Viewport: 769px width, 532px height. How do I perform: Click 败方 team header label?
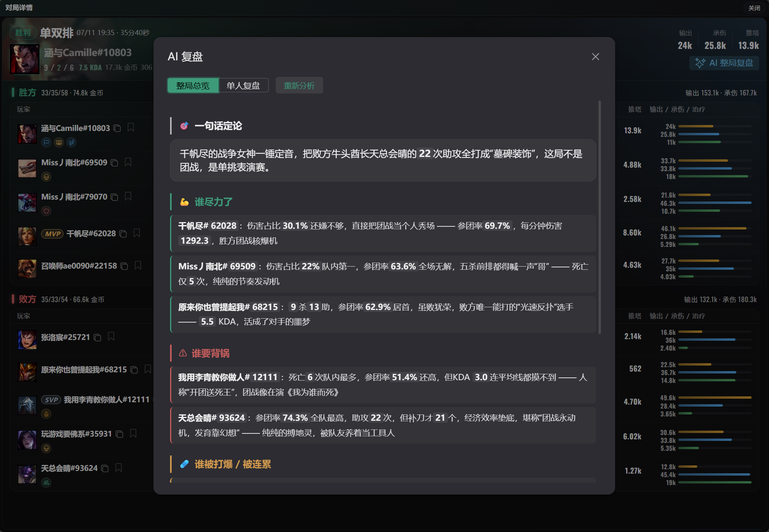pos(27,299)
